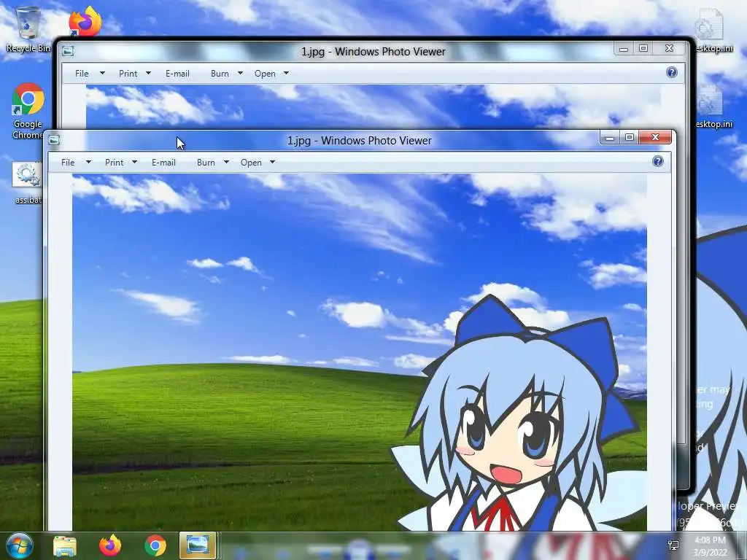Open File menu in back Photo Viewer
The height and width of the screenshot is (560, 747).
(82, 74)
